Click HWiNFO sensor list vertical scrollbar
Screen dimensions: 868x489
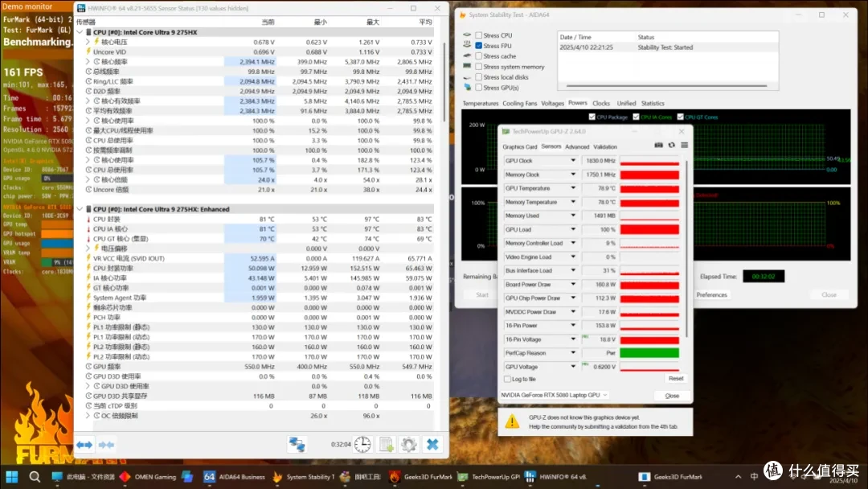tap(444, 83)
